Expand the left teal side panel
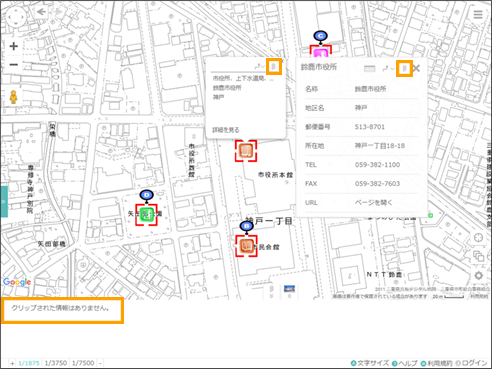 (x=4, y=202)
